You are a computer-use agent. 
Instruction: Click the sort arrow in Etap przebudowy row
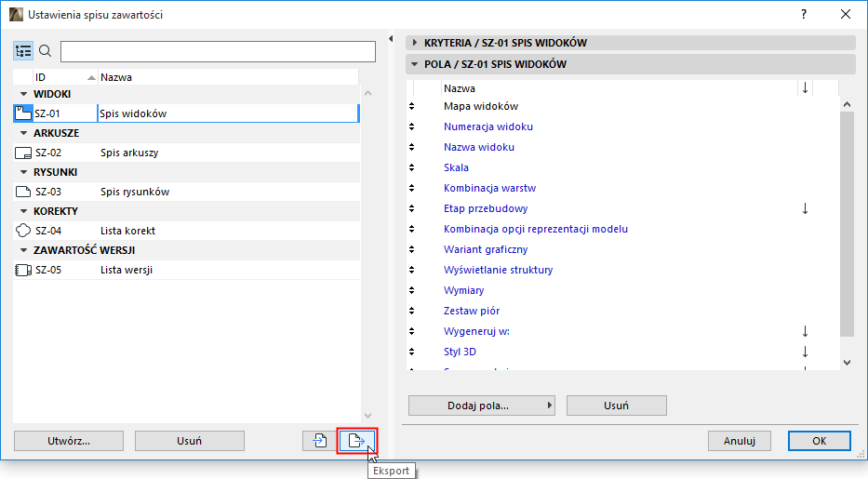(x=805, y=208)
